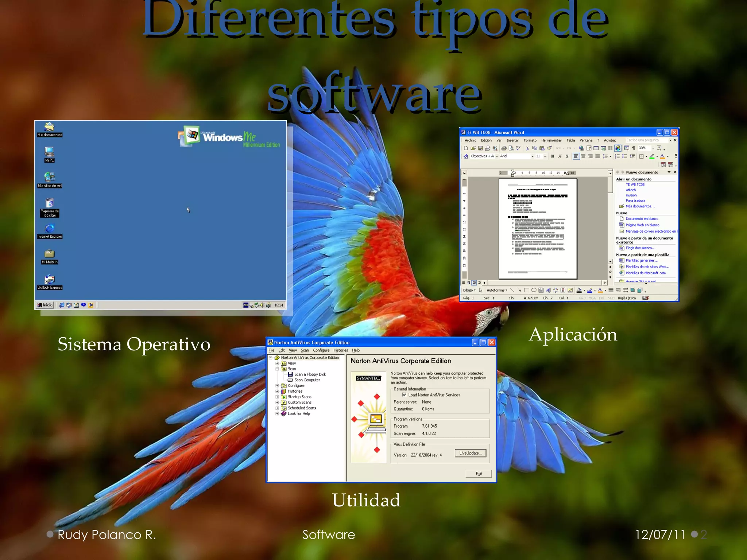
Task: Click the font color A swatch button
Action: point(662,156)
